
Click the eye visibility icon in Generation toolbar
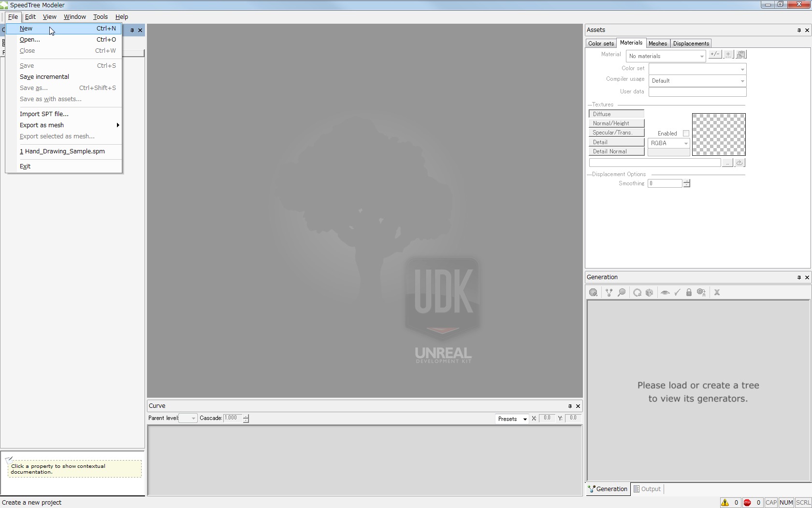(x=665, y=293)
